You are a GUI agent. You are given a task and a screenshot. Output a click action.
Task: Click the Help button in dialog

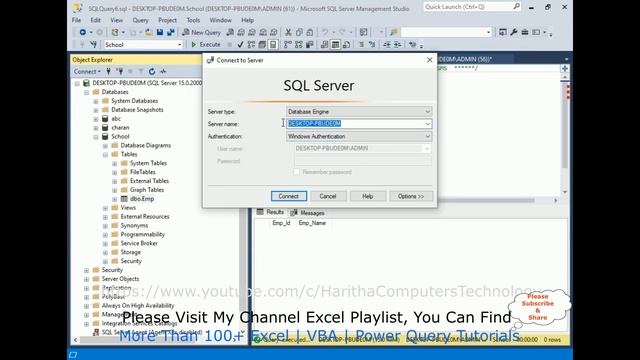pyautogui.click(x=367, y=196)
